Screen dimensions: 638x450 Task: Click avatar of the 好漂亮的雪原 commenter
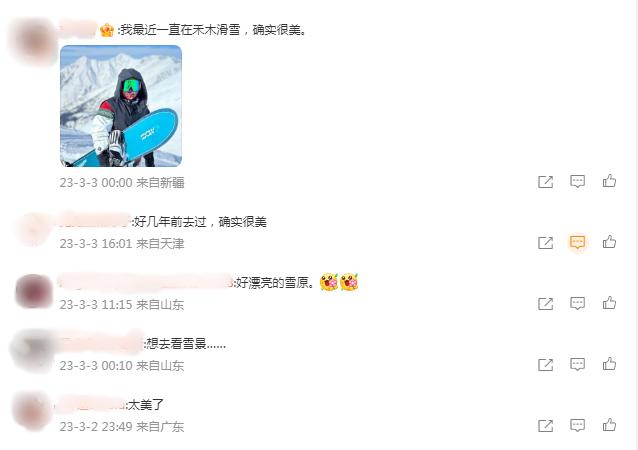pos(34,291)
